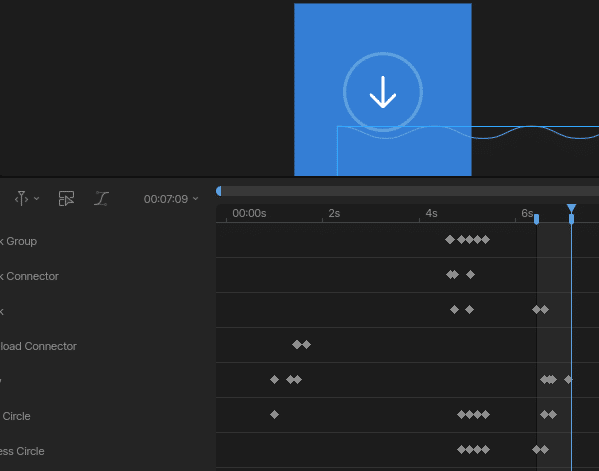Viewport: 599px width, 471px height.
Task: Click the work area start marker near 6s
Action: coord(536,219)
